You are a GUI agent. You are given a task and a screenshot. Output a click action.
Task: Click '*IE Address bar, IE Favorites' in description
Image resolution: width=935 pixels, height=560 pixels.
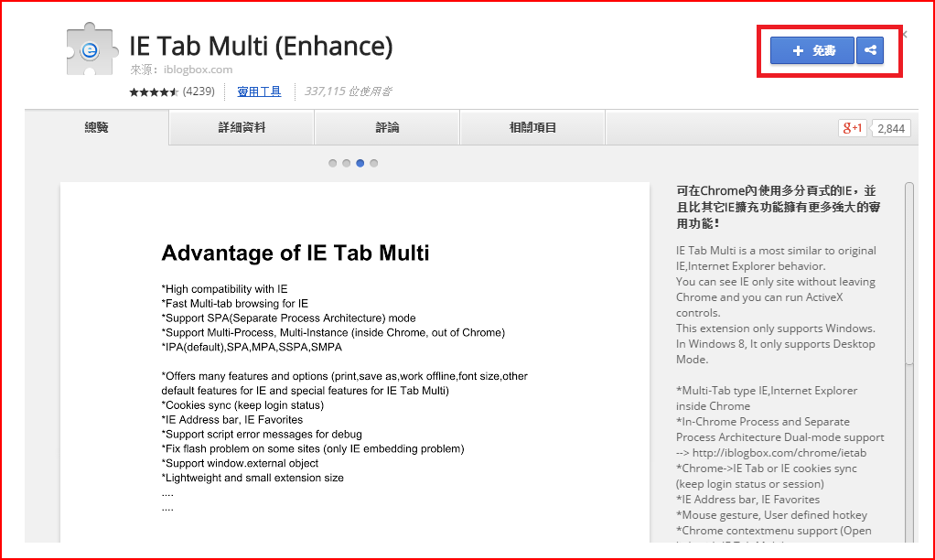pos(747,500)
